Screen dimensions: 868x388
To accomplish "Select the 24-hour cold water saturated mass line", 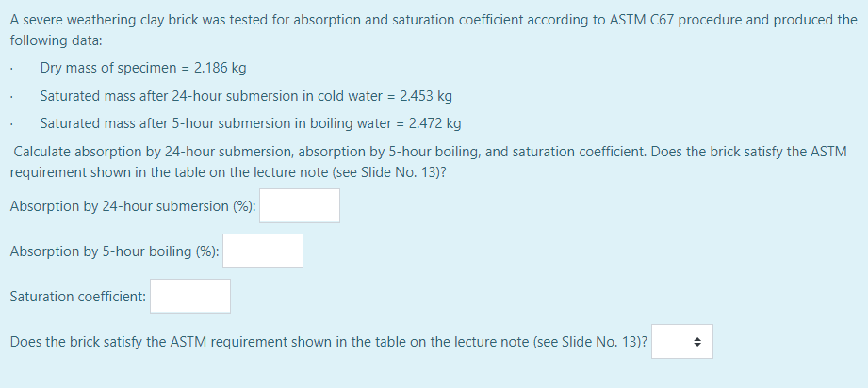I will (246, 96).
